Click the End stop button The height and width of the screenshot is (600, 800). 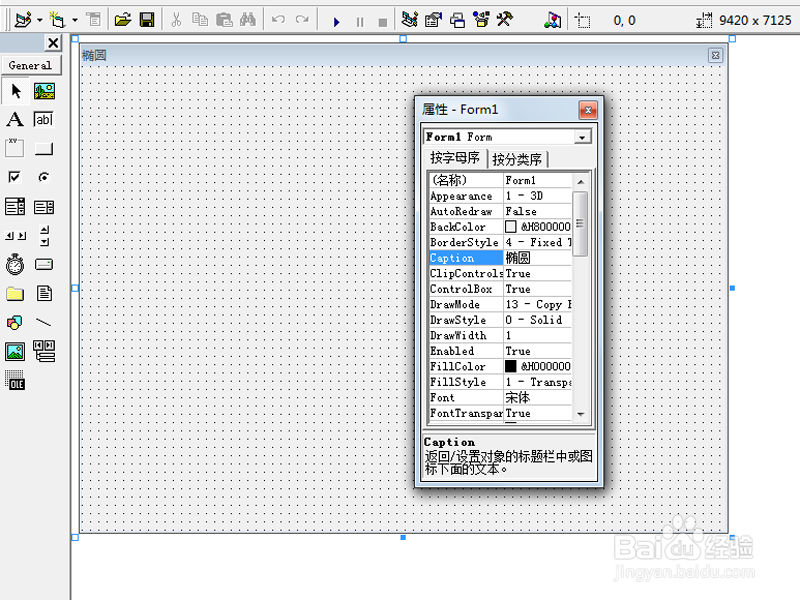[383, 22]
